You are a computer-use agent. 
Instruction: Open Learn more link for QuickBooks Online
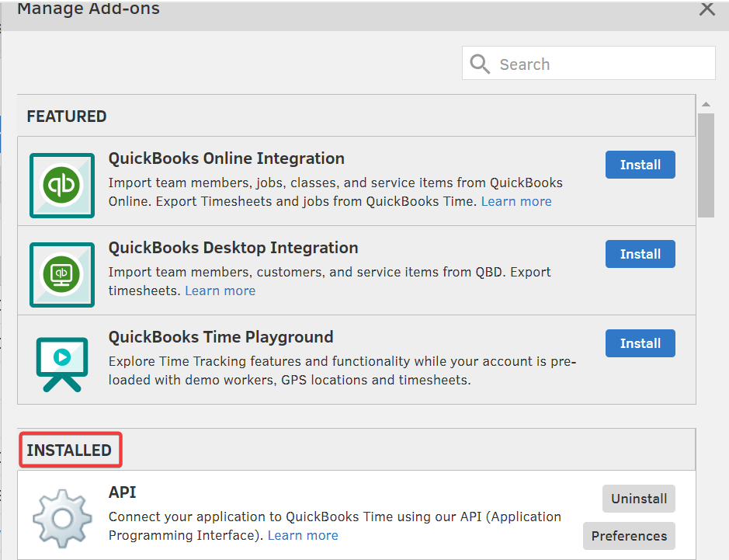click(516, 201)
